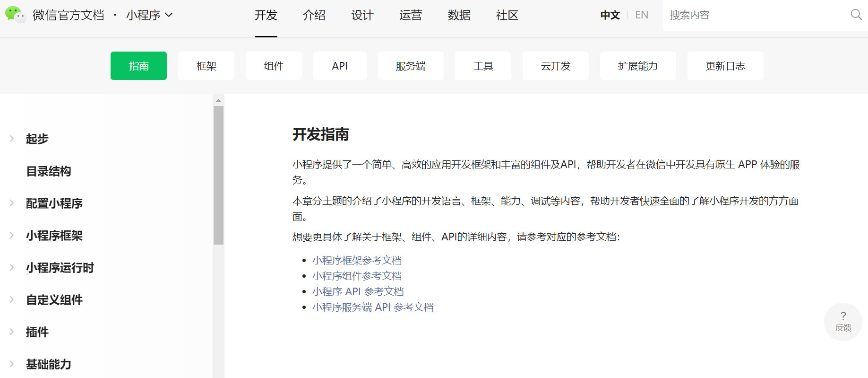Click the sidebar vertical scrollbar thumb
This screenshot has width=868, height=378.
(218, 175)
